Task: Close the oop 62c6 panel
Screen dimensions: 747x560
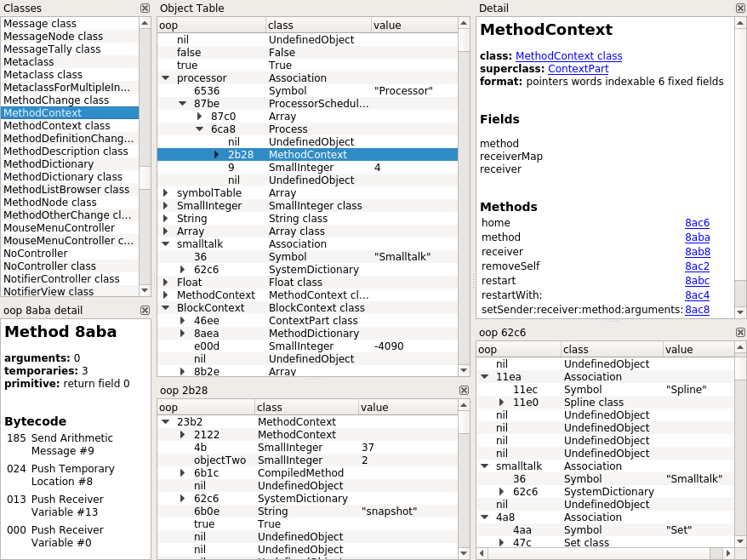Action: coord(740,333)
